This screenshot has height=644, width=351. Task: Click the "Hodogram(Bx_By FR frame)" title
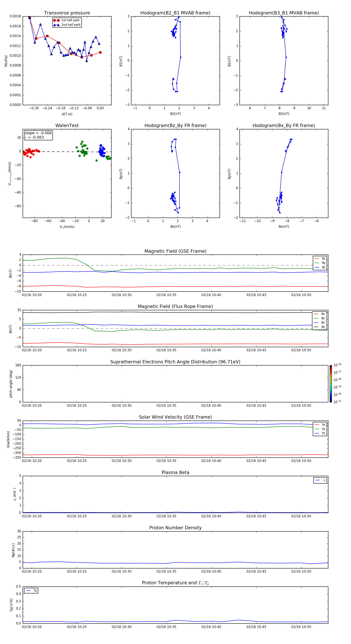[x=284, y=125]
